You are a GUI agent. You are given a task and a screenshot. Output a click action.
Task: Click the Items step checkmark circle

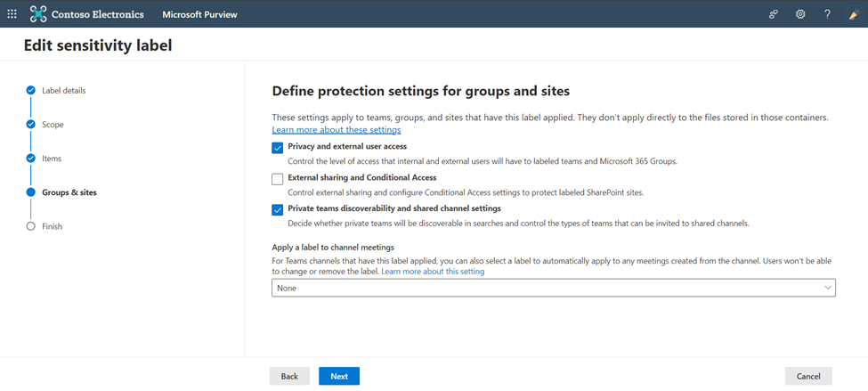[30, 159]
